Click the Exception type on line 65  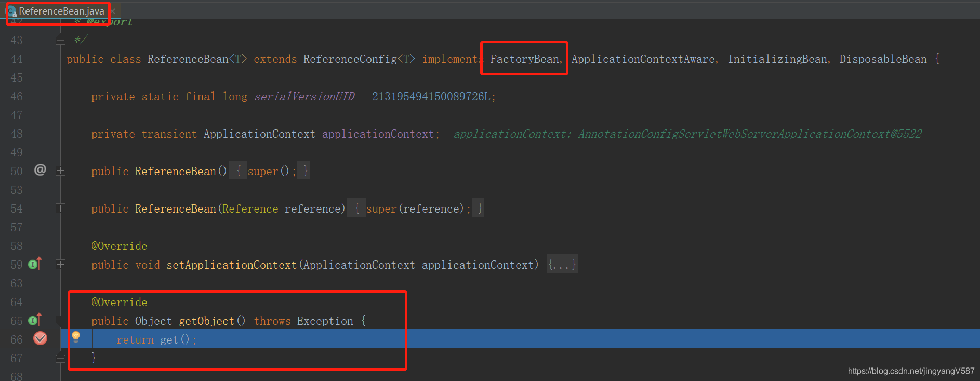point(325,321)
